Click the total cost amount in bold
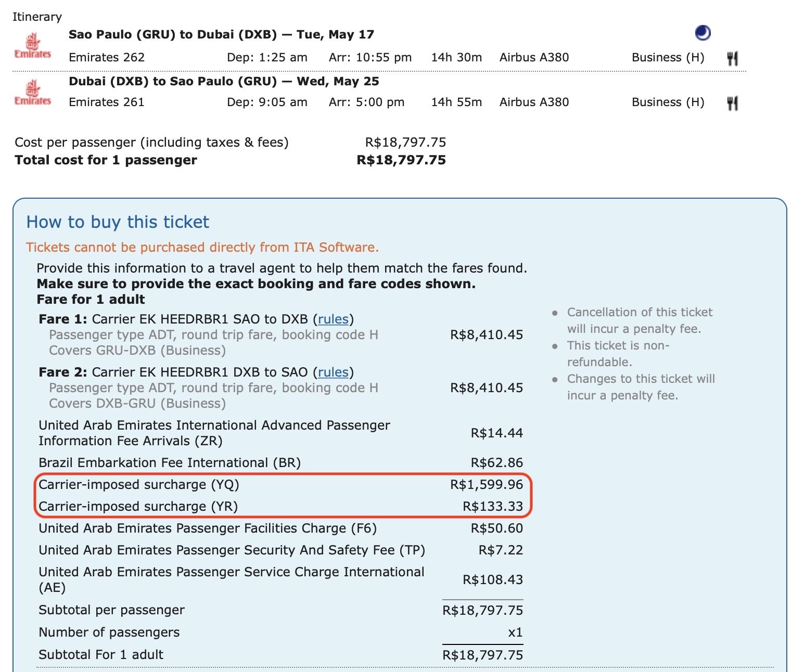Image resolution: width=792 pixels, height=672 pixels. pyautogui.click(x=401, y=160)
